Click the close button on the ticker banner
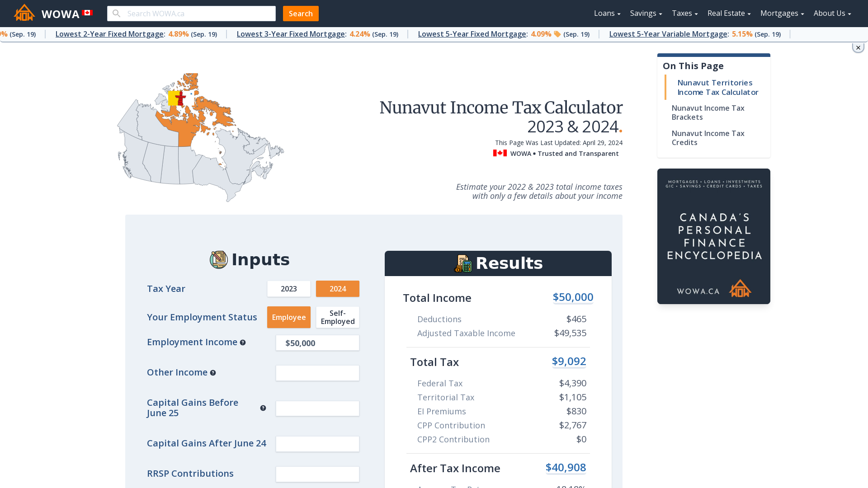 point(858,47)
